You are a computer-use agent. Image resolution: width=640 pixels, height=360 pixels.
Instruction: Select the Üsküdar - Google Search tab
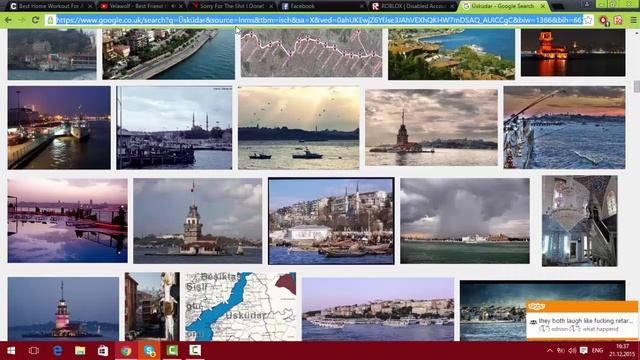click(502, 6)
